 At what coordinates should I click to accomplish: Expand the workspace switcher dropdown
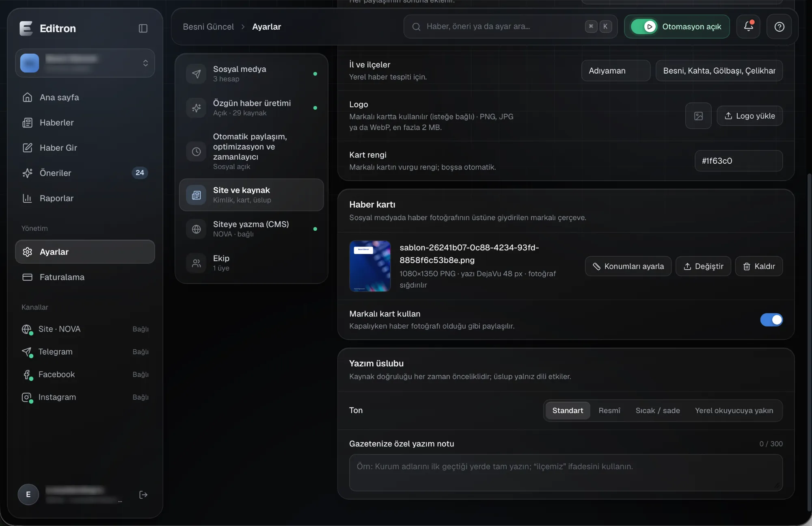pyautogui.click(x=85, y=63)
